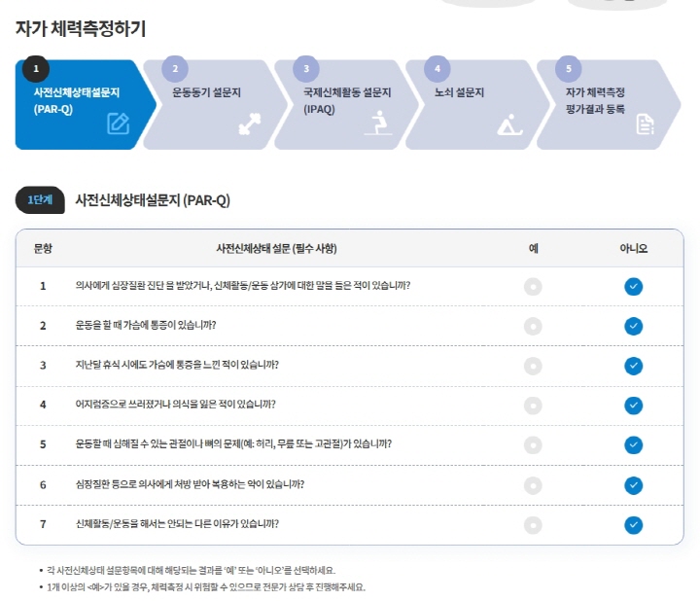Click step number 2 circle badge

point(175,69)
